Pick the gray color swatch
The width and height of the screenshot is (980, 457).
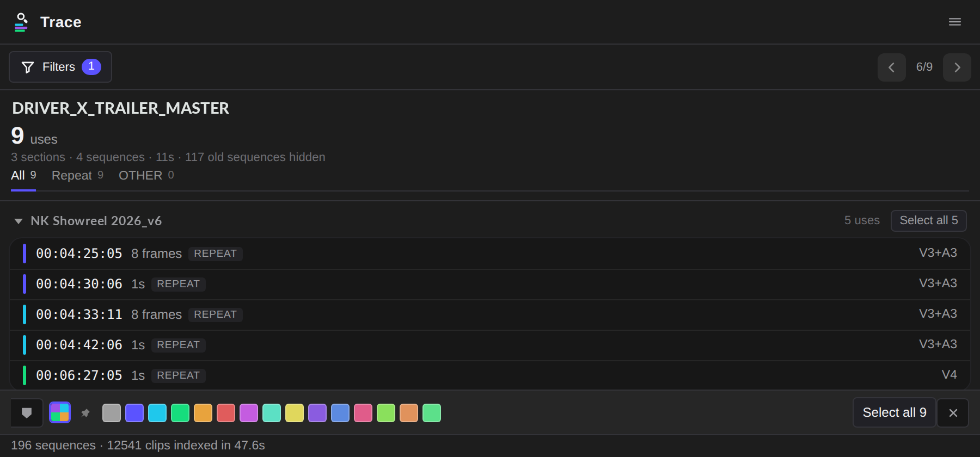pyautogui.click(x=112, y=413)
